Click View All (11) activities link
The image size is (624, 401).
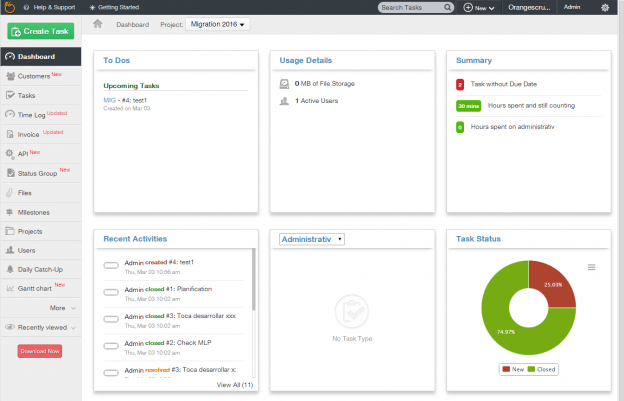(234, 384)
